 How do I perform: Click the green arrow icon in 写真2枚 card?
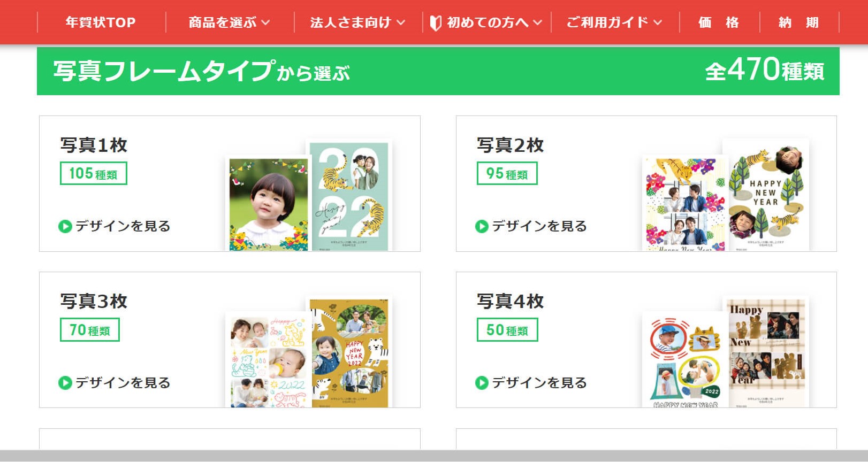coord(482,227)
